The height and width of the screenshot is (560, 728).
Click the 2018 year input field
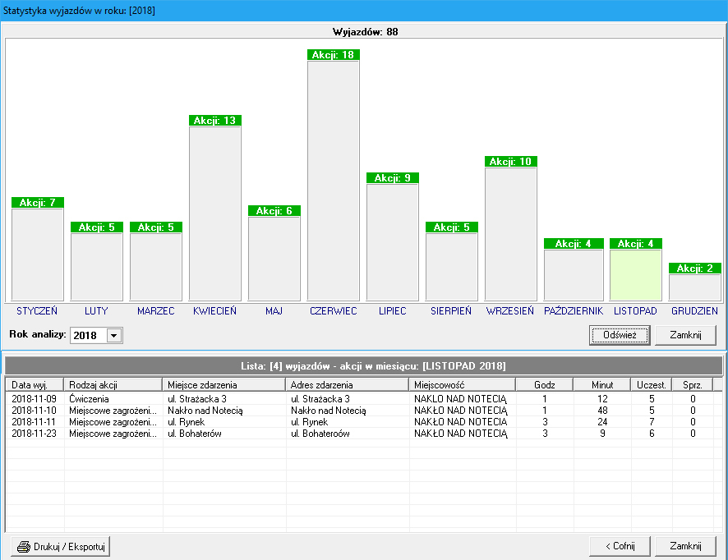click(89, 335)
